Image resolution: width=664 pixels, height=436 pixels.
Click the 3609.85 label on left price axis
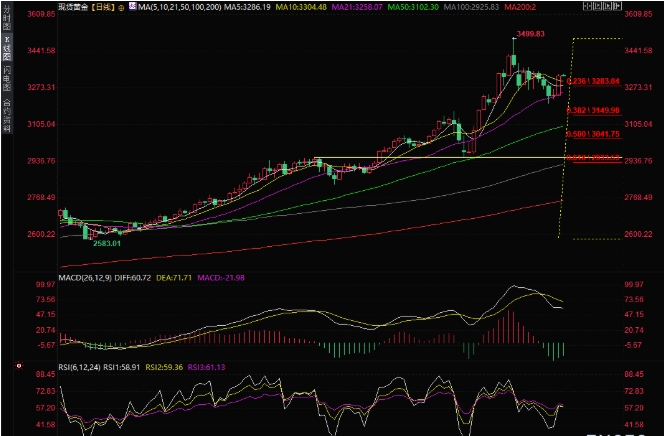pos(41,14)
